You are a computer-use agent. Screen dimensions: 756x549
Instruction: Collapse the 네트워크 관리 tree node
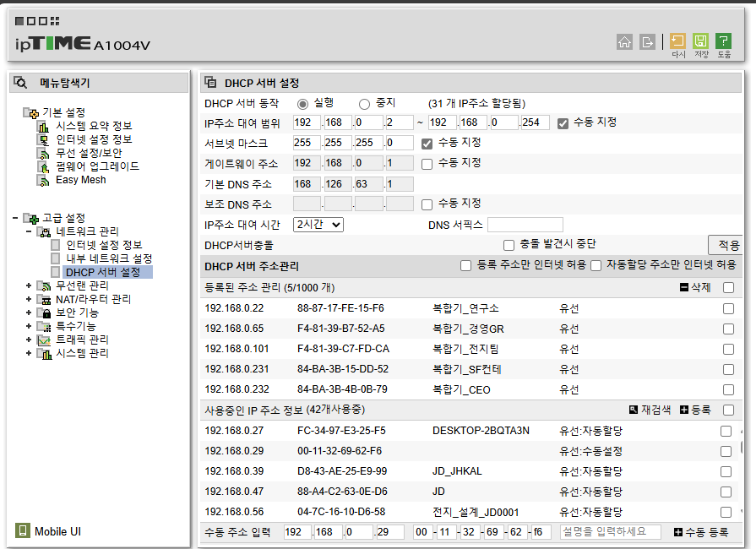(29, 231)
